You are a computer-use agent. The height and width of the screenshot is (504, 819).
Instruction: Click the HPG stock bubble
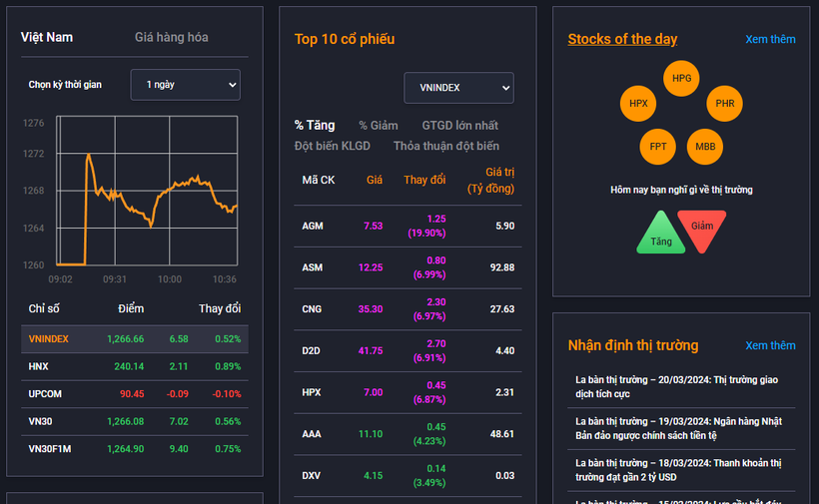click(682, 78)
